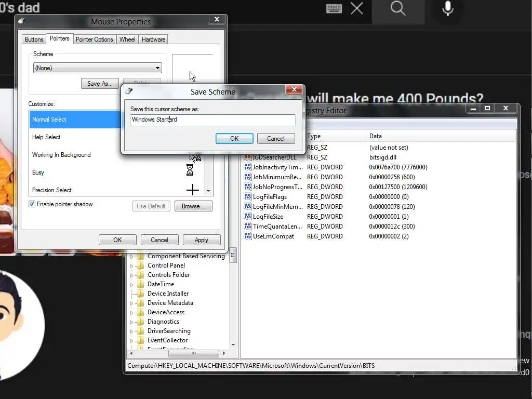Click the Control Panel folder icon
Viewport: 532px width, 399px height.
click(x=140, y=265)
